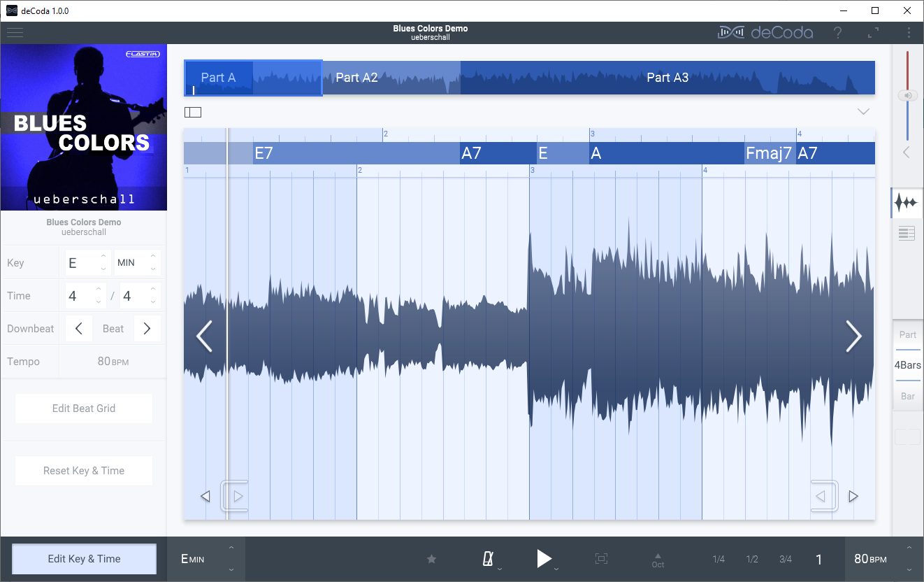Screen dimensions: 924x582
Task: Toggle the panel layout icon below Part A
Action: 193,112
